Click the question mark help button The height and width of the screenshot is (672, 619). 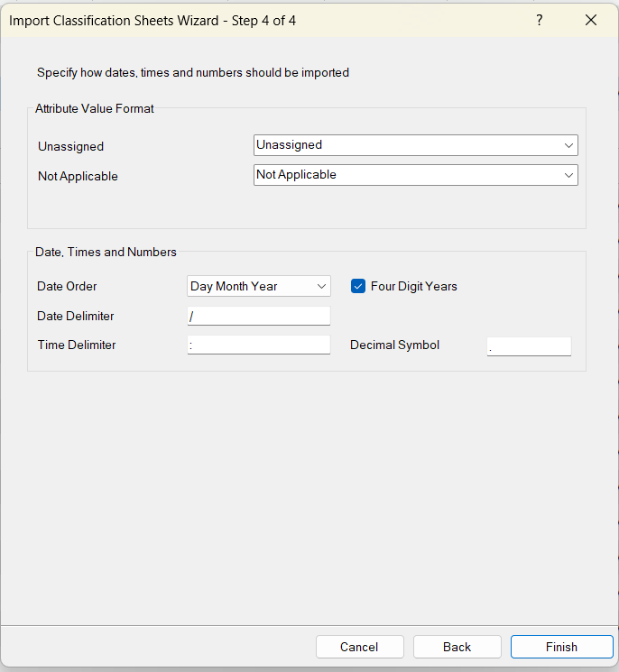[540, 20]
